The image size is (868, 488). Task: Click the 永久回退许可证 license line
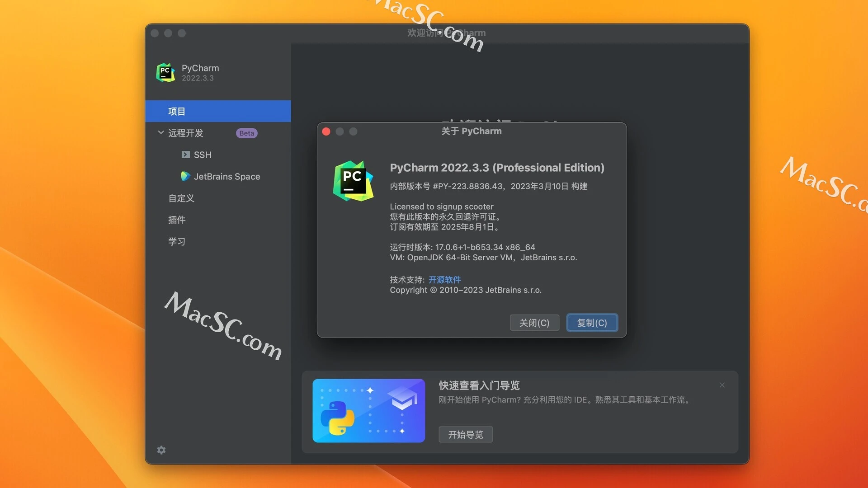(446, 217)
